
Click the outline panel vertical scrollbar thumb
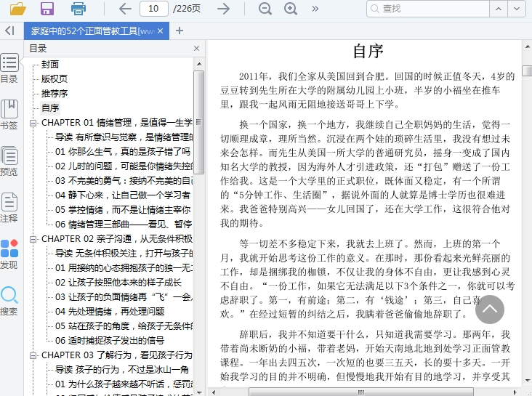[199, 122]
